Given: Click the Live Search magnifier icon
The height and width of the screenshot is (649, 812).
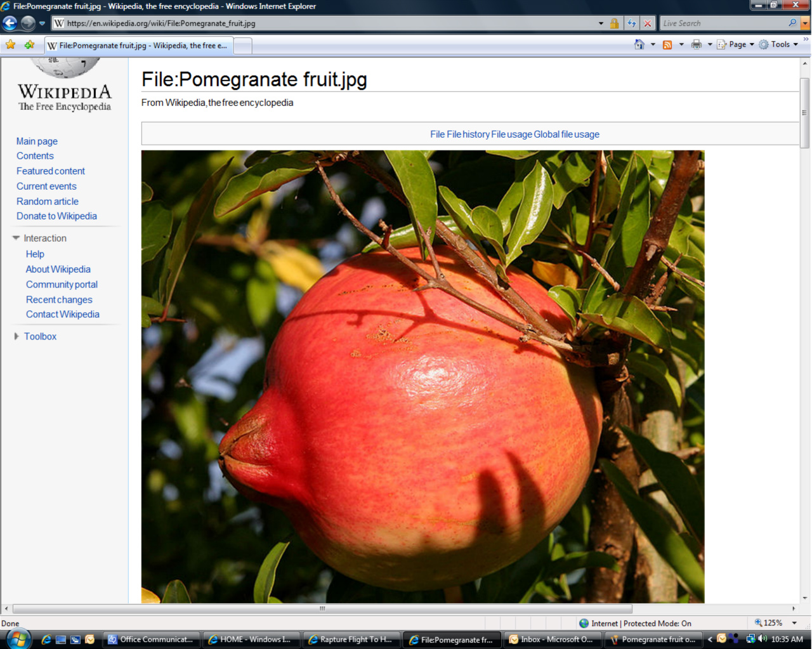Looking at the screenshot, I should coord(793,23).
